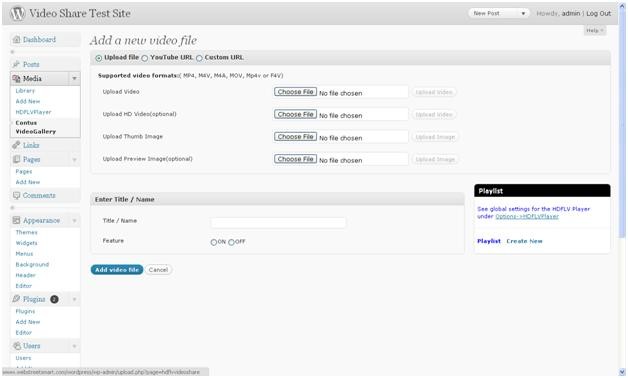Screen dimensions: 628x378
Task: Click the Title / Name text field
Action: click(278, 223)
